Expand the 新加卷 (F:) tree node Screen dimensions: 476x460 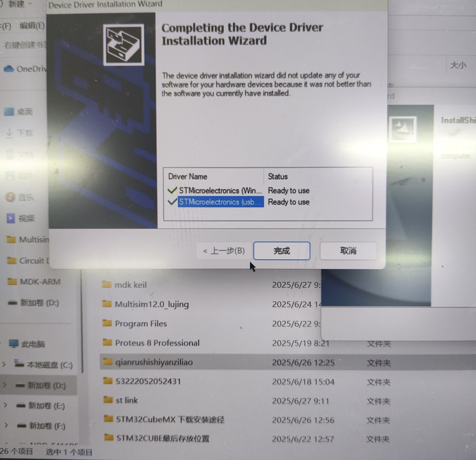pos(6,425)
